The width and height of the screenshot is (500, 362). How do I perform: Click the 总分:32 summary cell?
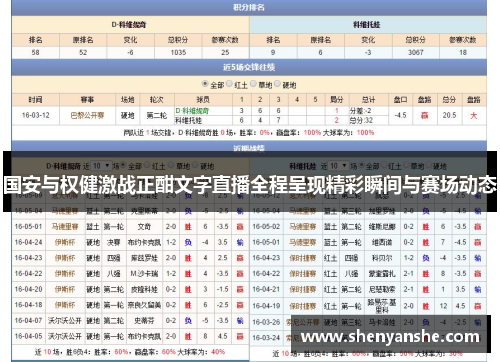361,120
